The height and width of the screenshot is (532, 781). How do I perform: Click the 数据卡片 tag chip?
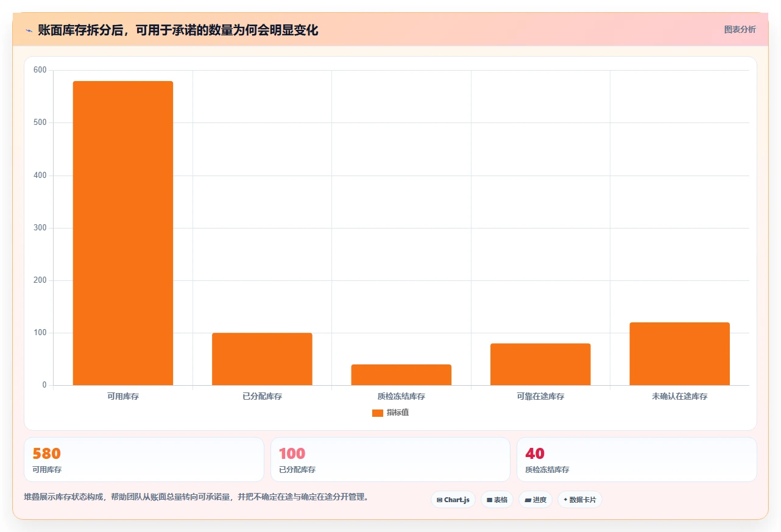pyautogui.click(x=580, y=500)
